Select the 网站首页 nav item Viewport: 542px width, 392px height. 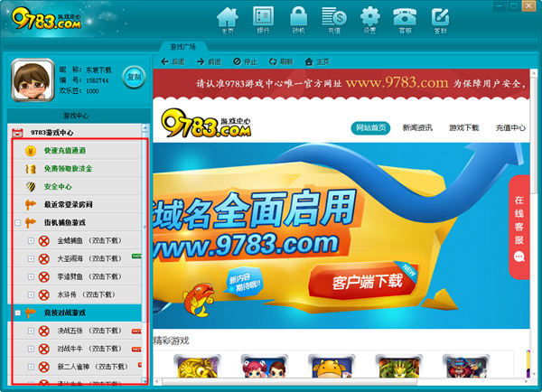(370, 128)
